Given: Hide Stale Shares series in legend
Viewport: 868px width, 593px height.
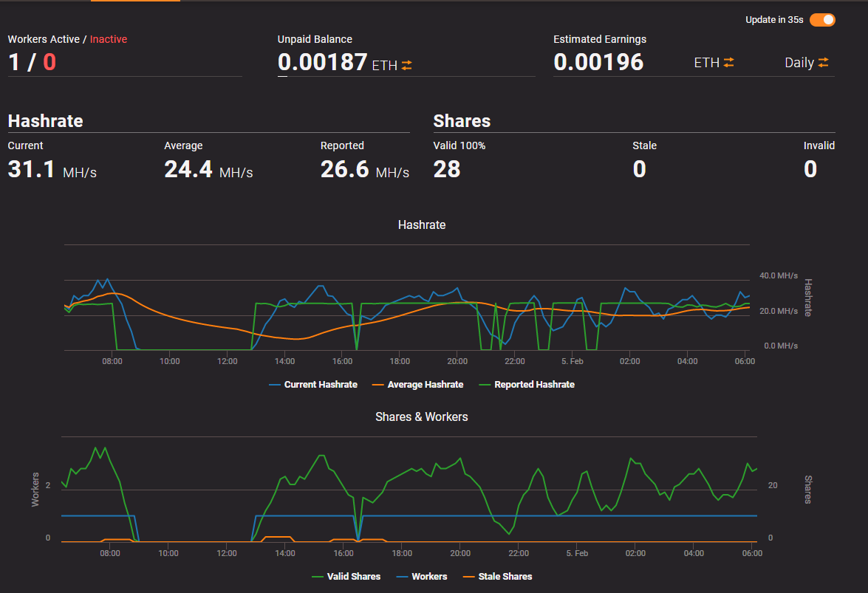Looking at the screenshot, I should coord(498,577).
